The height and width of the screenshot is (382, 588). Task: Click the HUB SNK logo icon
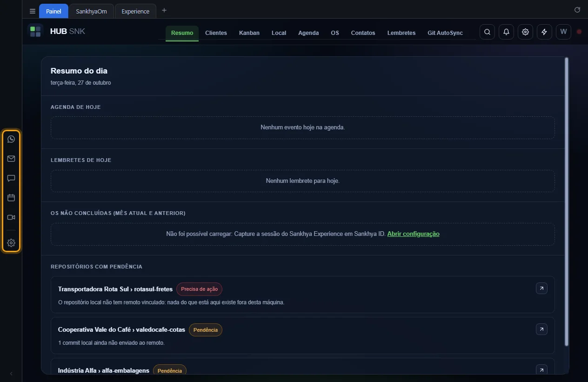click(35, 32)
